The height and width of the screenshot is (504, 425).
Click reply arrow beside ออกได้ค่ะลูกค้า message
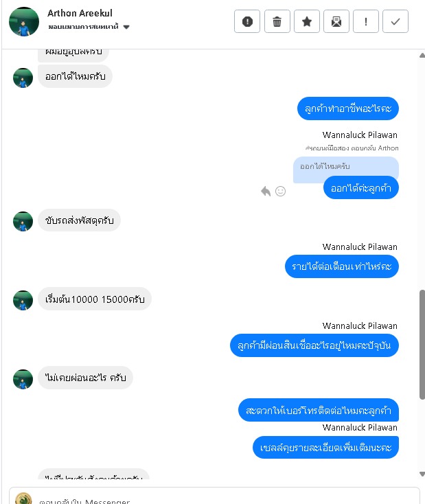266,192
